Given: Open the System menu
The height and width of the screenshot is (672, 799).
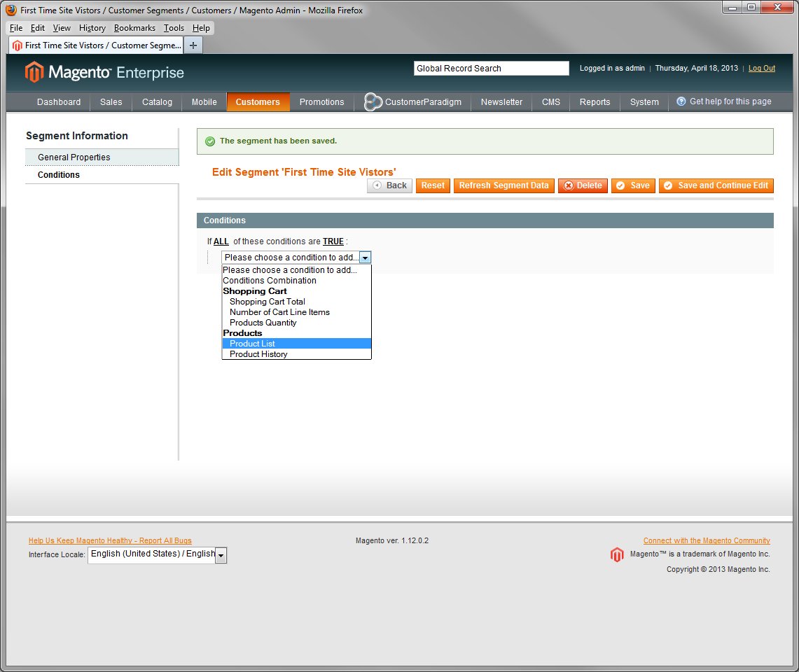Looking at the screenshot, I should 644,102.
